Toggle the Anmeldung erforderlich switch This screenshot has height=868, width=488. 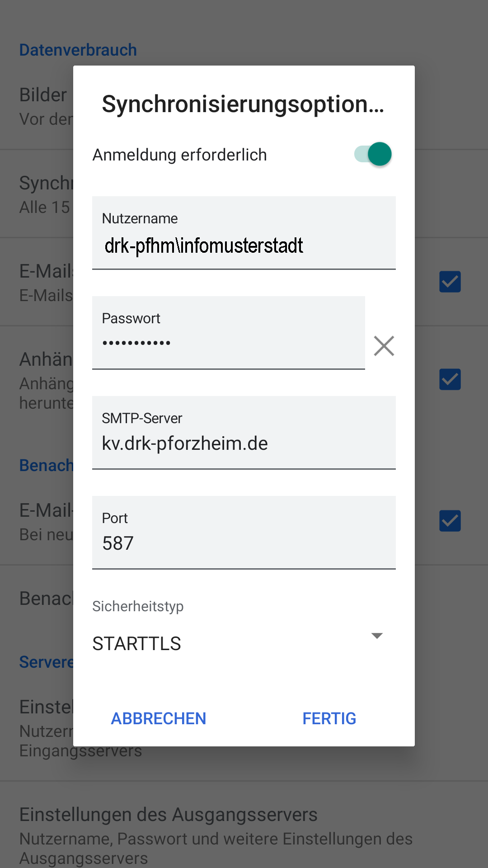click(373, 154)
